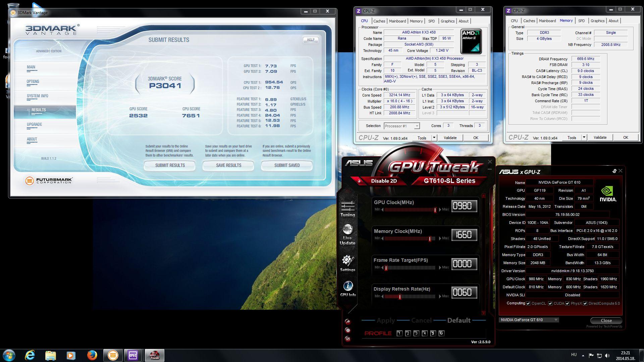This screenshot has width=644, height=362.
Task: Click the CPU-Z taskbar icon
Action: [133, 355]
